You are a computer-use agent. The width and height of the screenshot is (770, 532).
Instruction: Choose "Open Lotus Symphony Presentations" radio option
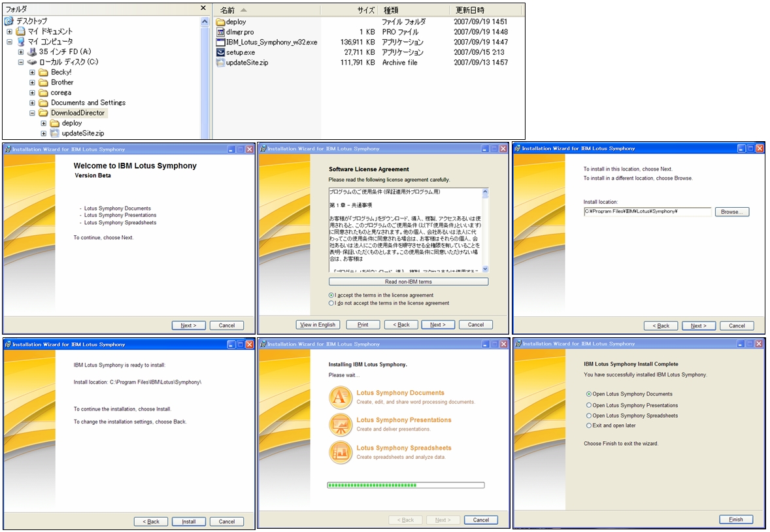[x=588, y=405]
